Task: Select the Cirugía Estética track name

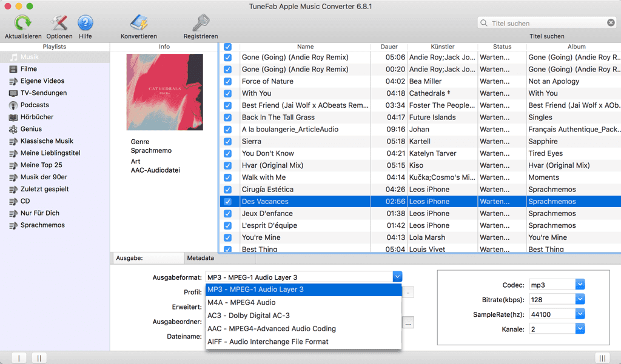Action: pyautogui.click(x=267, y=190)
